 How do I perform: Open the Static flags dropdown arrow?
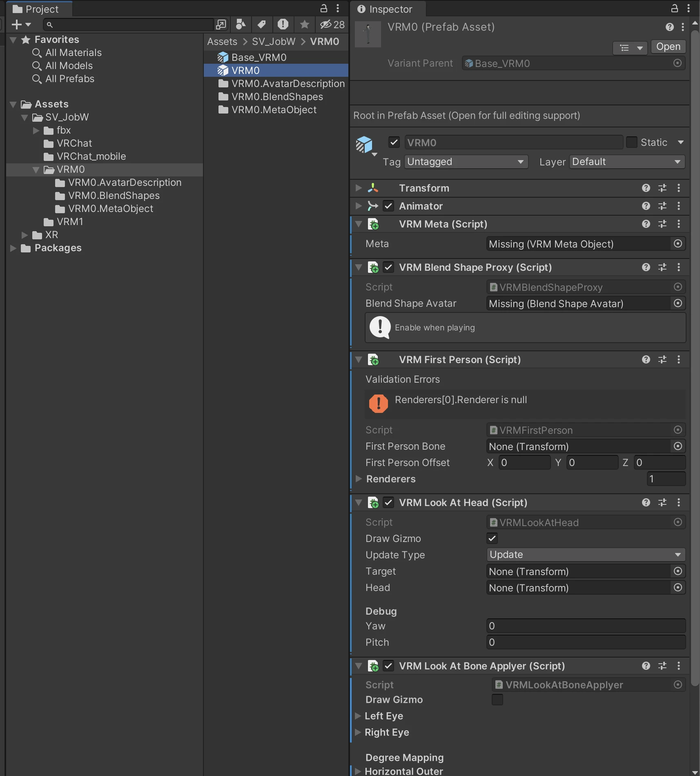point(680,142)
